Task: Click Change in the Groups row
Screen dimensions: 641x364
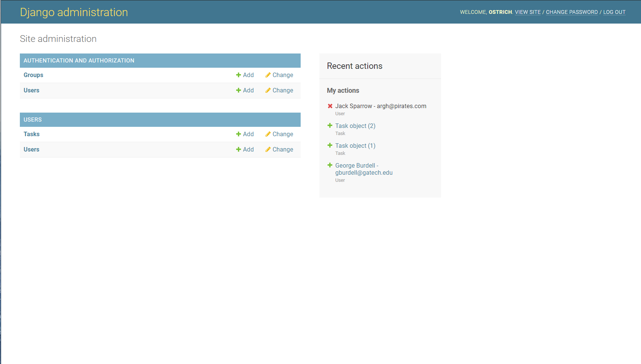Action: 279,75
